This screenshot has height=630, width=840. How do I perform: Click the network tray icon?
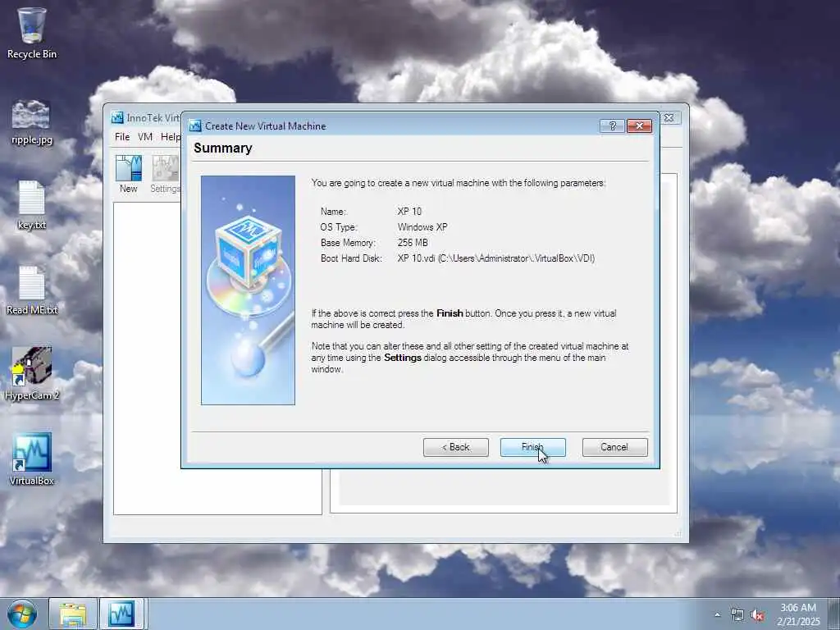pos(737,615)
